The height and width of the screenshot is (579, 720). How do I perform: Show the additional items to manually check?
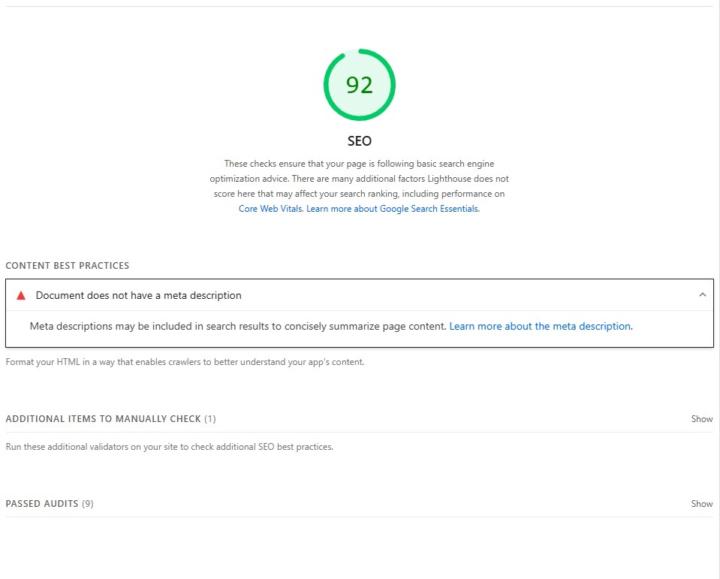click(701, 419)
